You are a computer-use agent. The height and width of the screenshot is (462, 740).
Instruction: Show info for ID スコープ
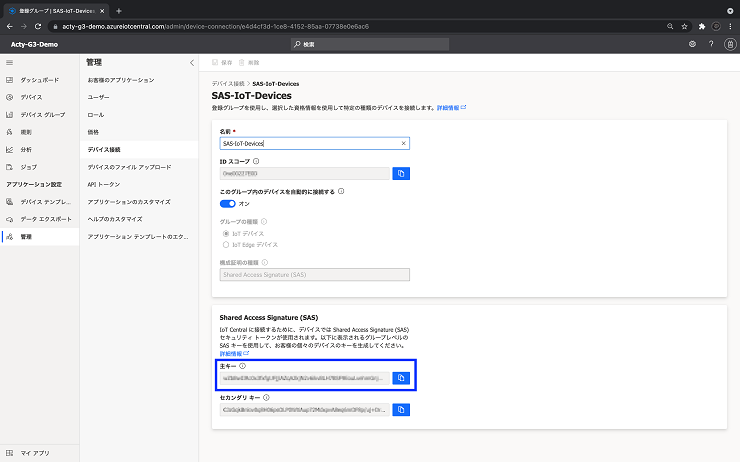tap(256, 161)
